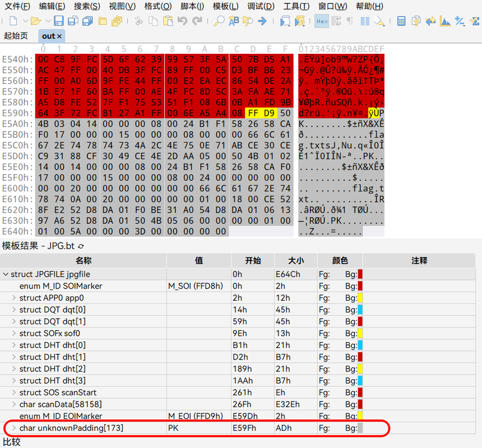
Task: Click the Checksum checkmark icon
Action: pos(474,21)
